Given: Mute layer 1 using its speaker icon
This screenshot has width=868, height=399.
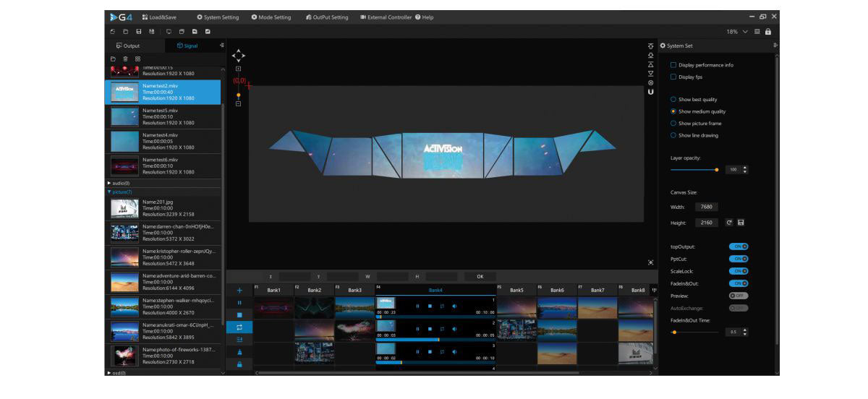Looking at the screenshot, I should click(x=454, y=306).
